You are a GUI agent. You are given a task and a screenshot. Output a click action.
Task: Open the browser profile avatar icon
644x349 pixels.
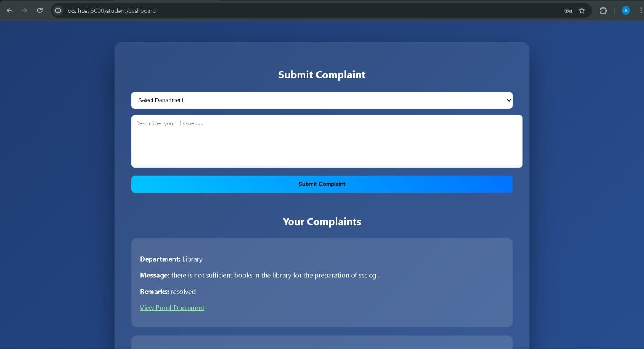[x=626, y=10]
